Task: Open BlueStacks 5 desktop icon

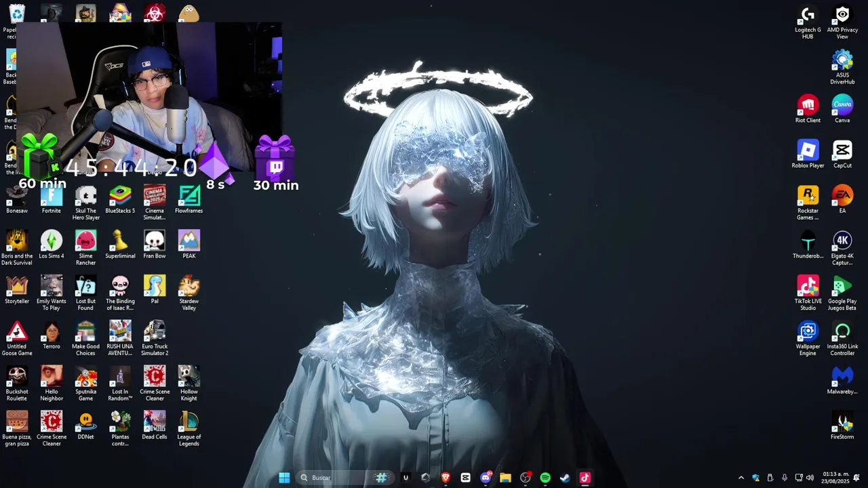Action: click(x=120, y=201)
